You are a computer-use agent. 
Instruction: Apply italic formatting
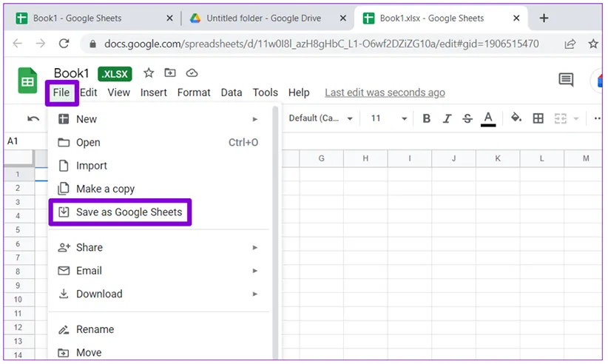[x=447, y=118]
